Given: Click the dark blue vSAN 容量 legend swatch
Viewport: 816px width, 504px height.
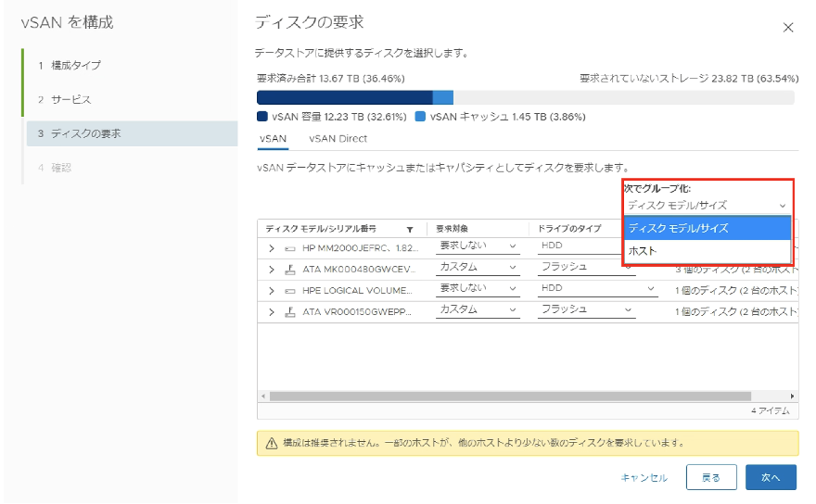Looking at the screenshot, I should (261, 117).
